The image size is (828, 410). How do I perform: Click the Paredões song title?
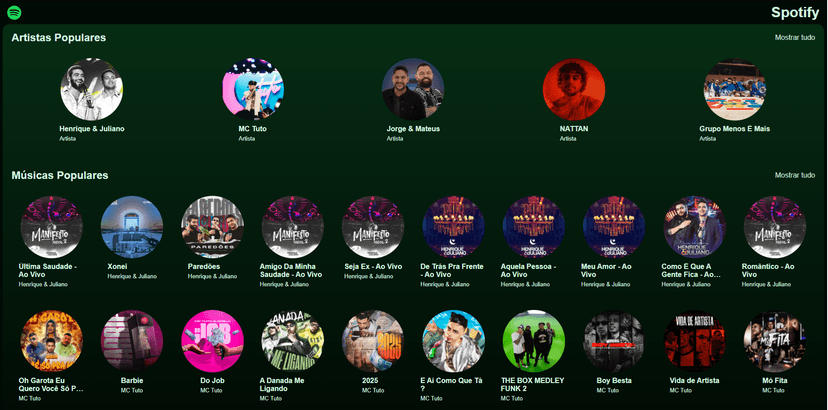pyautogui.click(x=204, y=266)
